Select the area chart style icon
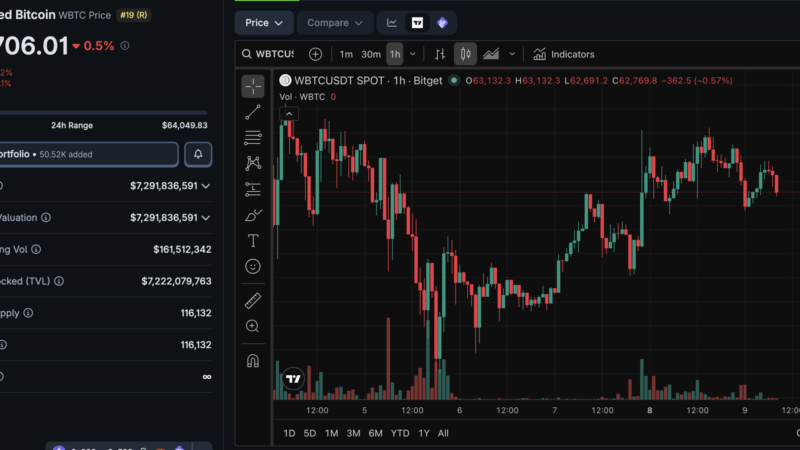This screenshot has width=800, height=450. tap(491, 54)
